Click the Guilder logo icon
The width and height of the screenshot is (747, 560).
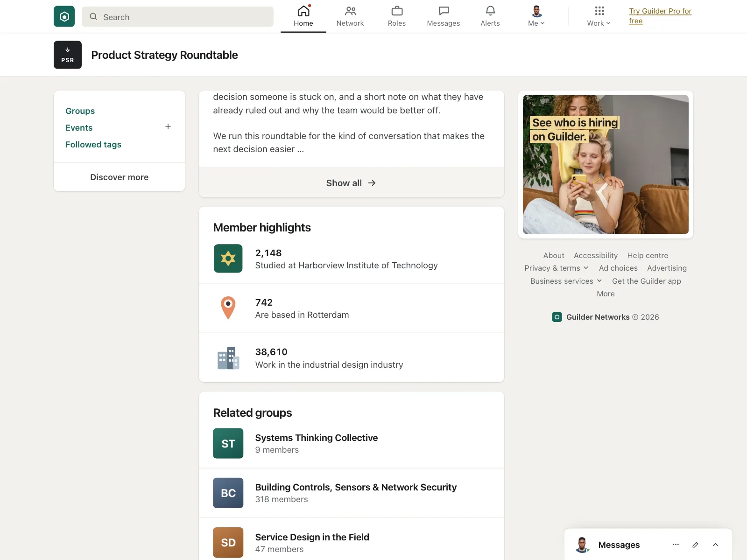[x=64, y=16]
